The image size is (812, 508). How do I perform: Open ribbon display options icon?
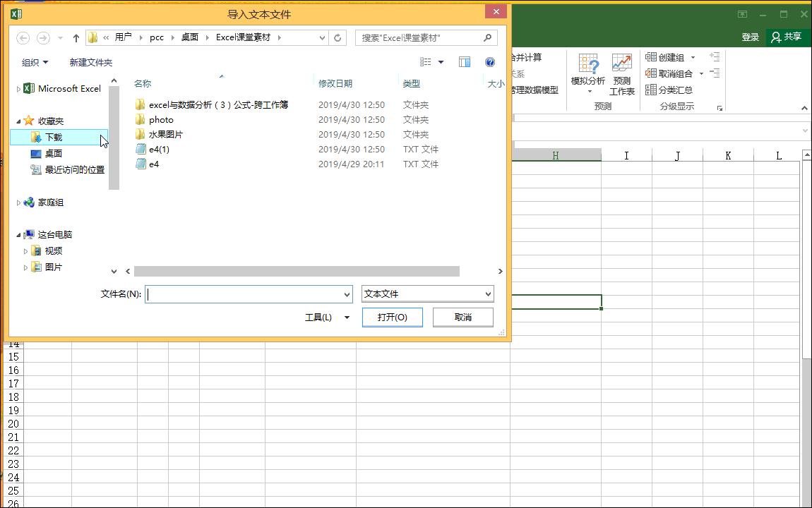click(x=742, y=14)
